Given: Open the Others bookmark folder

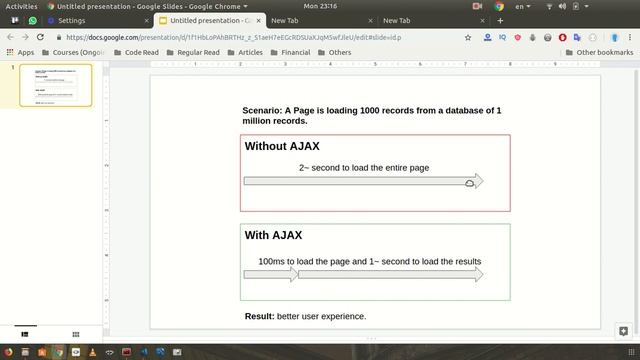Looking at the screenshot, I should [334, 52].
